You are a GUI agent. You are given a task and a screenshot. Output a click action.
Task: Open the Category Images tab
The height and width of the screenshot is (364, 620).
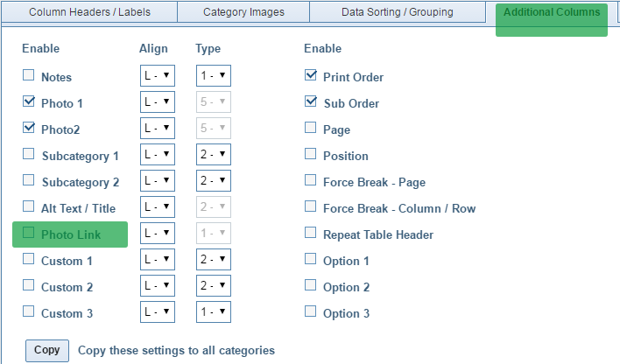pyautogui.click(x=245, y=13)
